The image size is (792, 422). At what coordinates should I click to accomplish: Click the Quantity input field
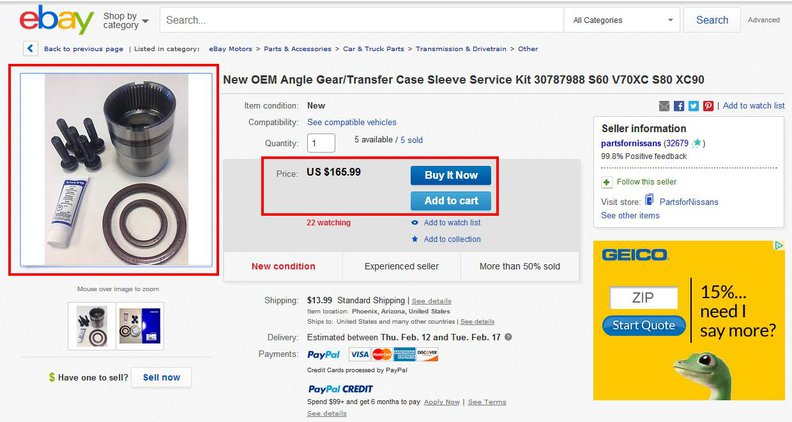coord(321,142)
